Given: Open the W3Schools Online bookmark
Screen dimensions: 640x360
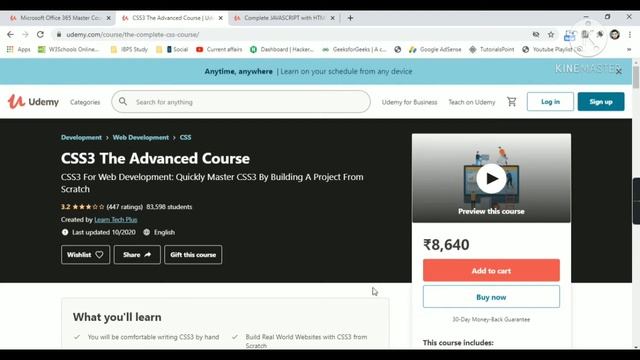Looking at the screenshot, I should 68,49.
